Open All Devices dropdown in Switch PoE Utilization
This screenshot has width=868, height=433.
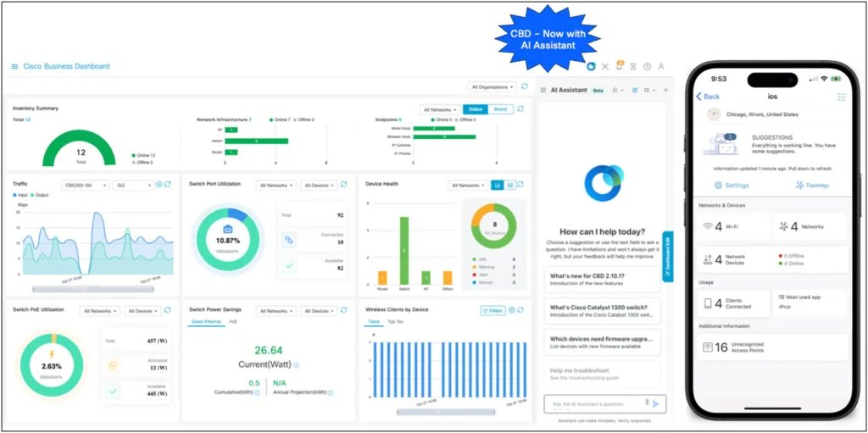click(x=142, y=311)
